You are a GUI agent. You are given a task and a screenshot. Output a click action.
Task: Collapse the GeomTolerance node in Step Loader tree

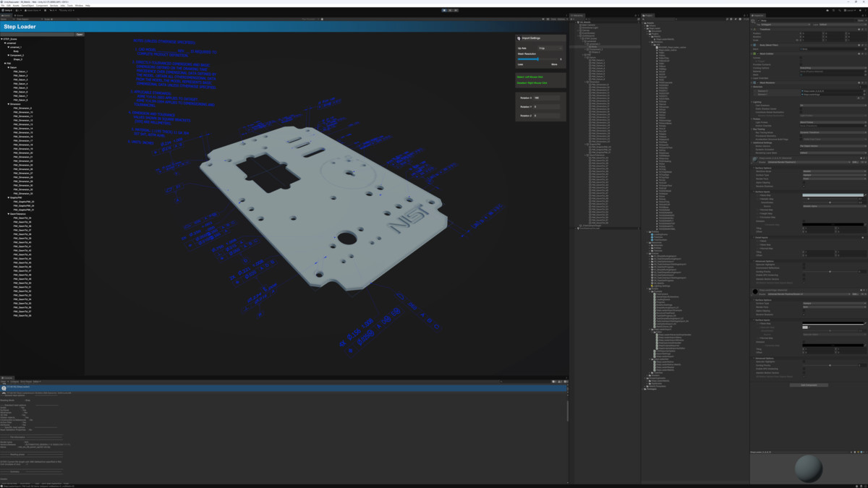point(9,214)
